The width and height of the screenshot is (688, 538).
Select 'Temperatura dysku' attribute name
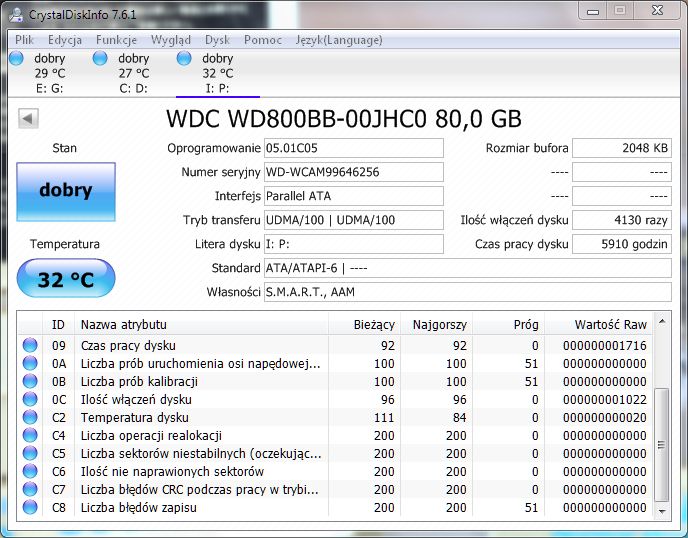click(135, 418)
